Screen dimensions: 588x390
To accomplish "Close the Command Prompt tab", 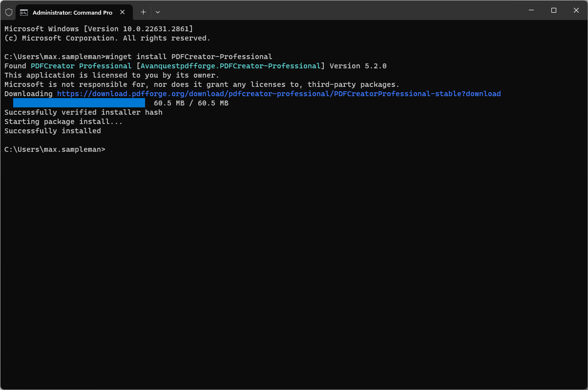I will point(123,12).
